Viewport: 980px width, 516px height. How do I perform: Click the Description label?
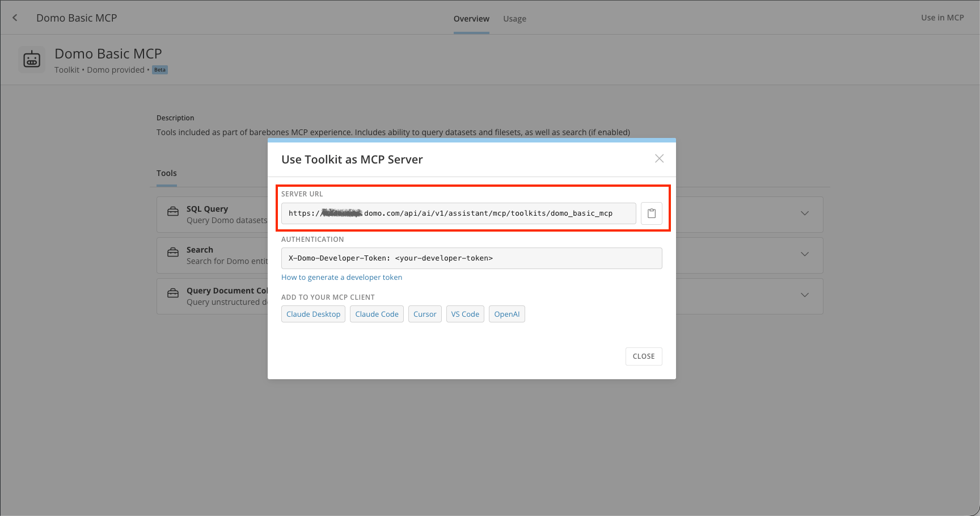[x=175, y=118]
